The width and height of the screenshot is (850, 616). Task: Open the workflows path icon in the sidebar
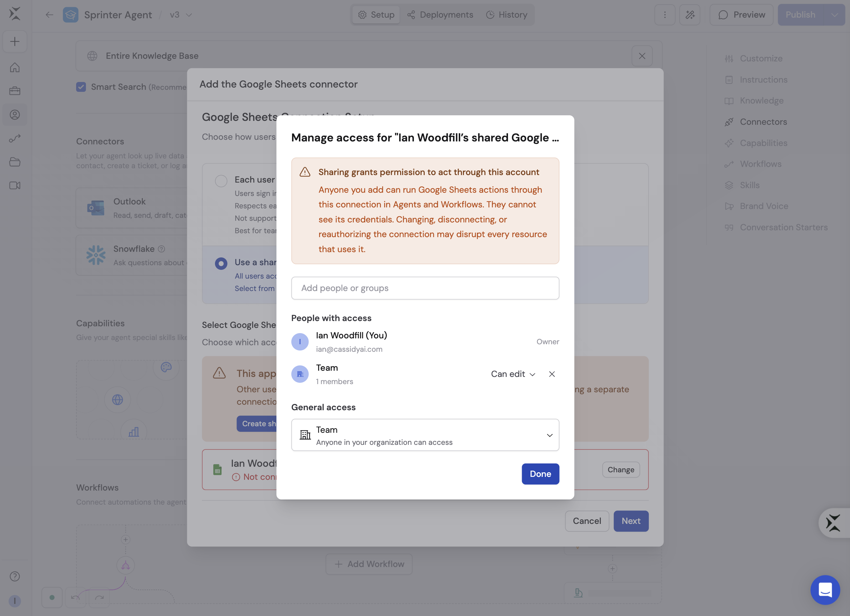click(x=15, y=138)
